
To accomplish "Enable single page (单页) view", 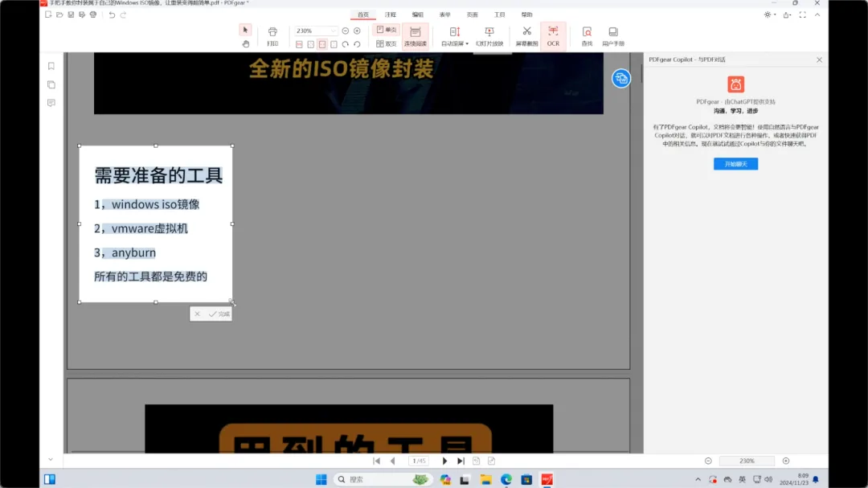I will tap(387, 30).
